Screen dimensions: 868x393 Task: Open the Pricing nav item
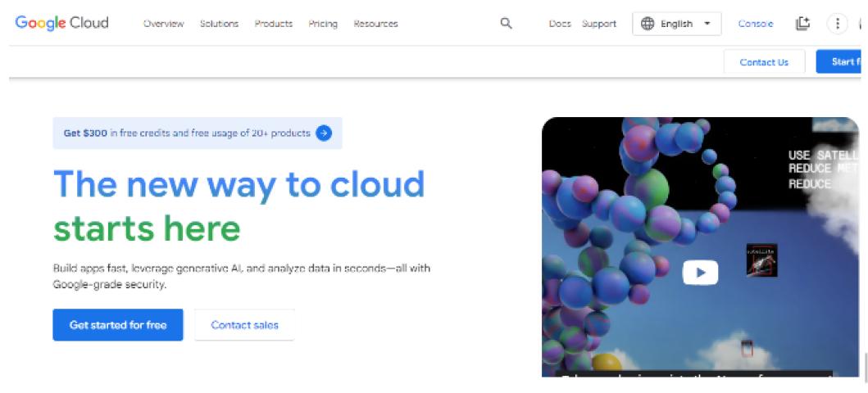point(323,24)
